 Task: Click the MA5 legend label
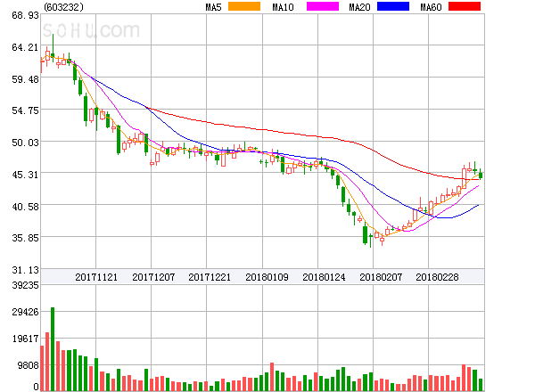214,7
